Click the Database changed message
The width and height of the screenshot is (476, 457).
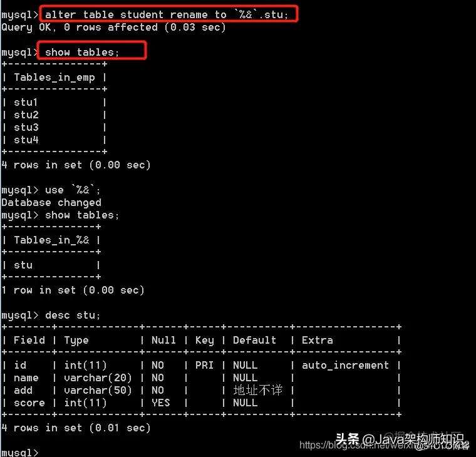pos(51,202)
